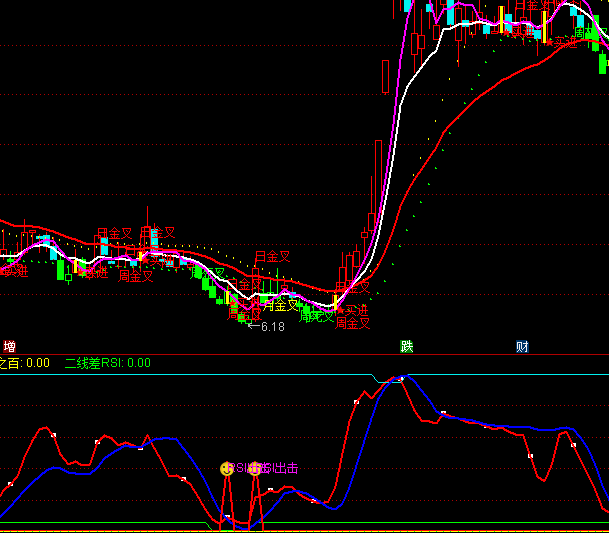Click the green candlestick at far right edge
This screenshot has height=533, width=609.
pyautogui.click(x=603, y=63)
